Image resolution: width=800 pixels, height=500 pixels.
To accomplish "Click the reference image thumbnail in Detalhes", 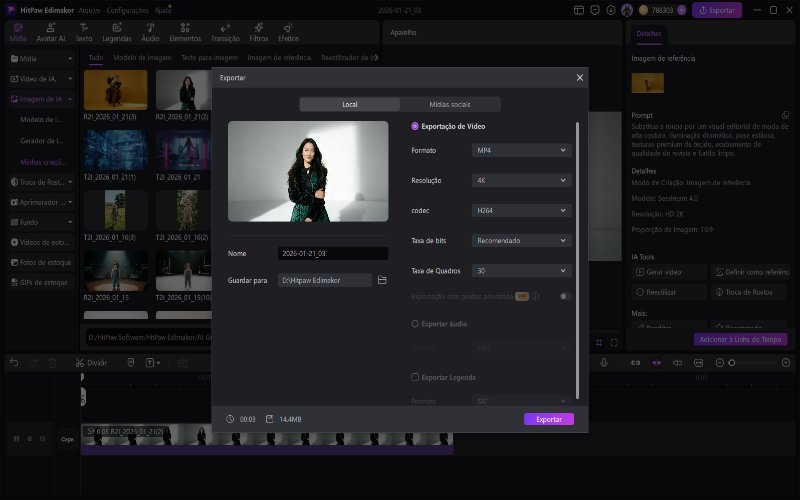I will [647, 83].
